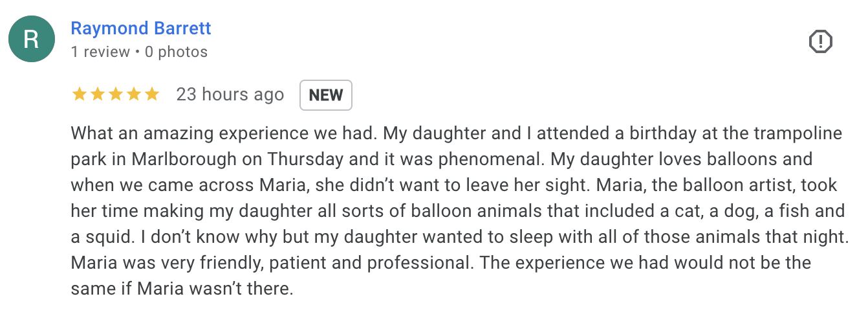Click the second yellow rating star
Image resolution: width=868 pixels, height=316 pixels.
(x=97, y=95)
